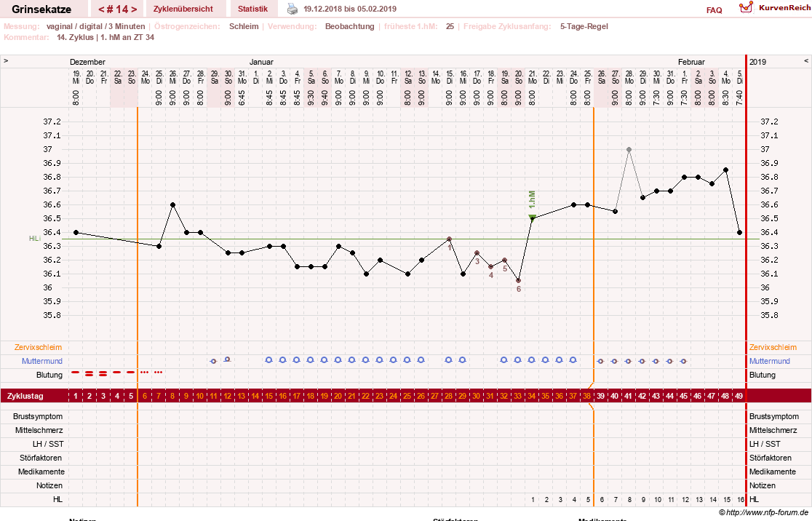
Task: Click the temperature point numbered 1
Action: [449, 239]
